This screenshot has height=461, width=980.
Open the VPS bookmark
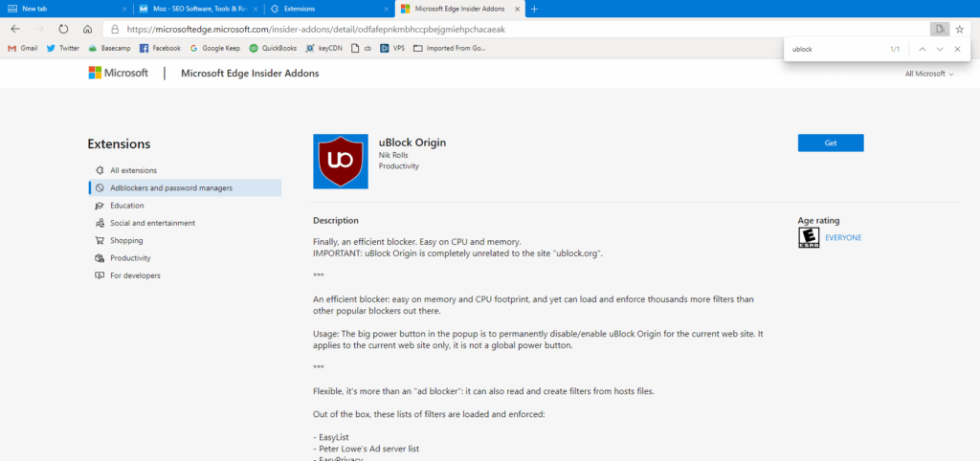click(392, 48)
